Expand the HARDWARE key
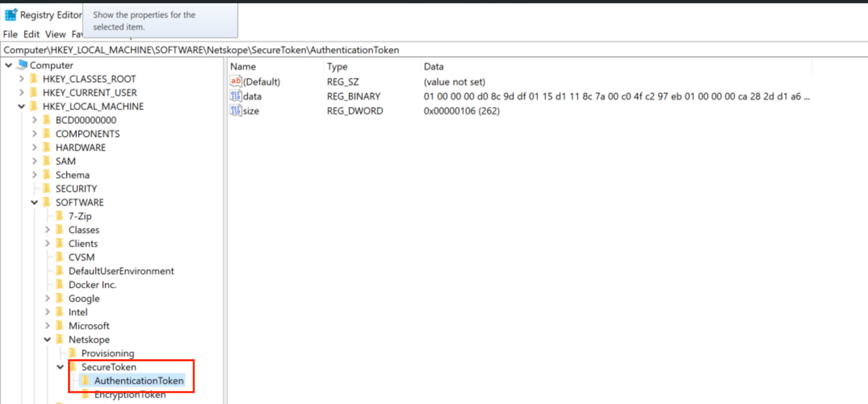868x404 pixels. (x=35, y=148)
